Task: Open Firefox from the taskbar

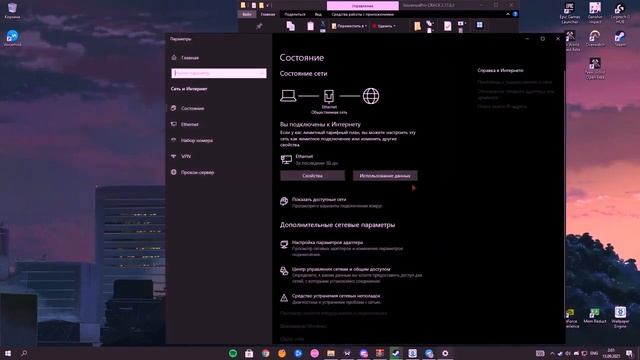Action: pos(282,353)
